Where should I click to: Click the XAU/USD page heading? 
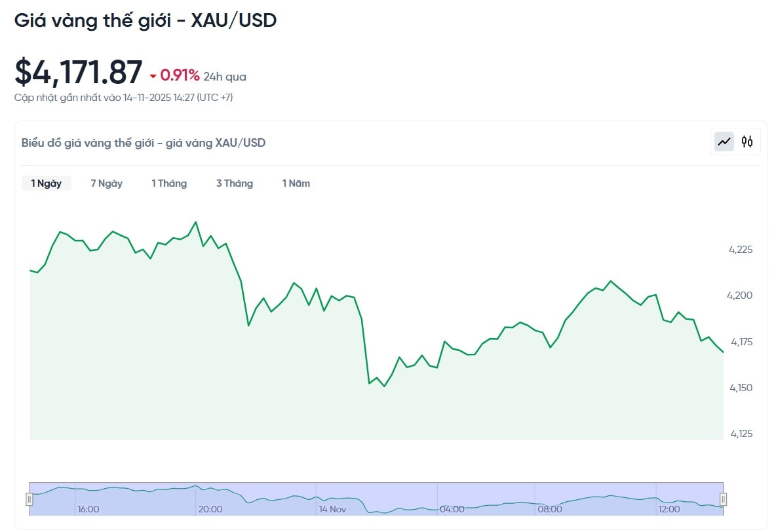[145, 20]
